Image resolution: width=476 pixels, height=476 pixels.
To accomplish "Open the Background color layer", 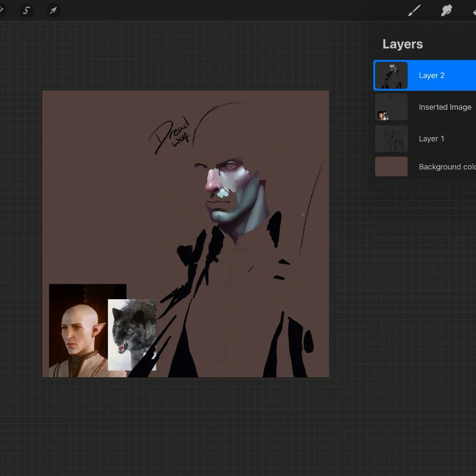I will [425, 166].
